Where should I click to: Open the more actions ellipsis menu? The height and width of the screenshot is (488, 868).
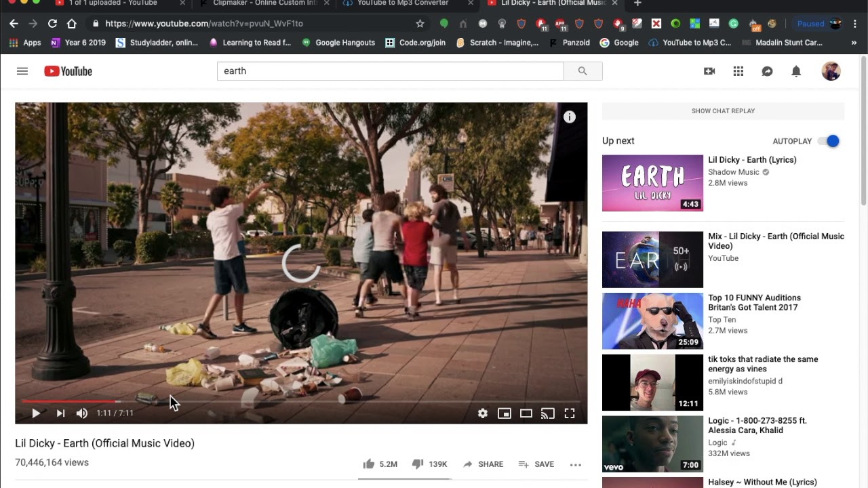pos(576,464)
